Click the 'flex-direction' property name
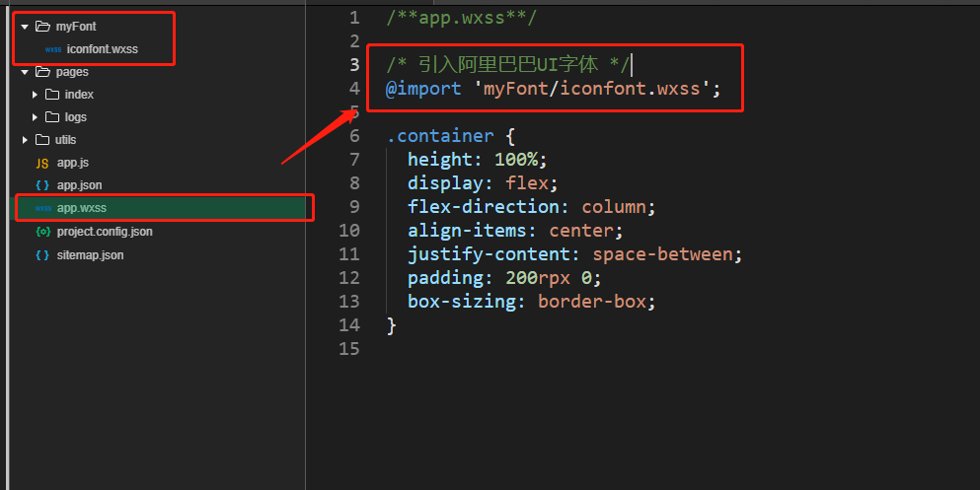 click(x=484, y=207)
